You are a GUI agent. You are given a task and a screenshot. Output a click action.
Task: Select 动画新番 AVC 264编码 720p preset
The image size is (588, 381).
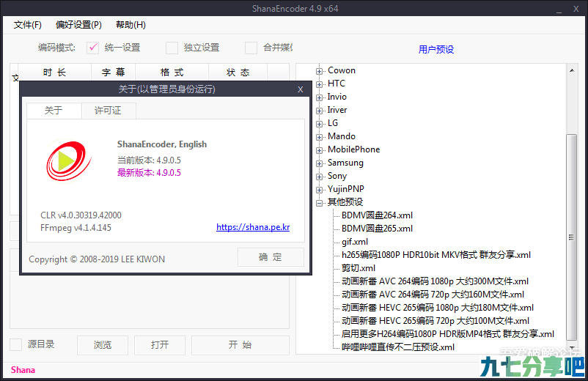433,295
